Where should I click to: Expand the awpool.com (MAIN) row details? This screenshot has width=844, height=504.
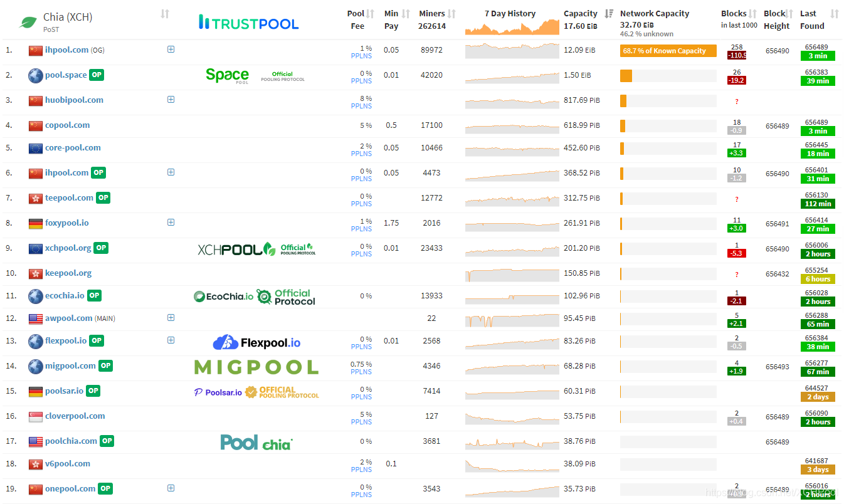tap(171, 317)
